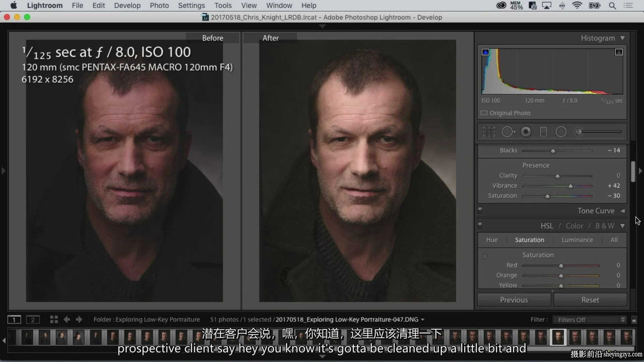The height and width of the screenshot is (362, 644).
Task: Adjust the Orange saturation slider
Action: tap(560, 276)
